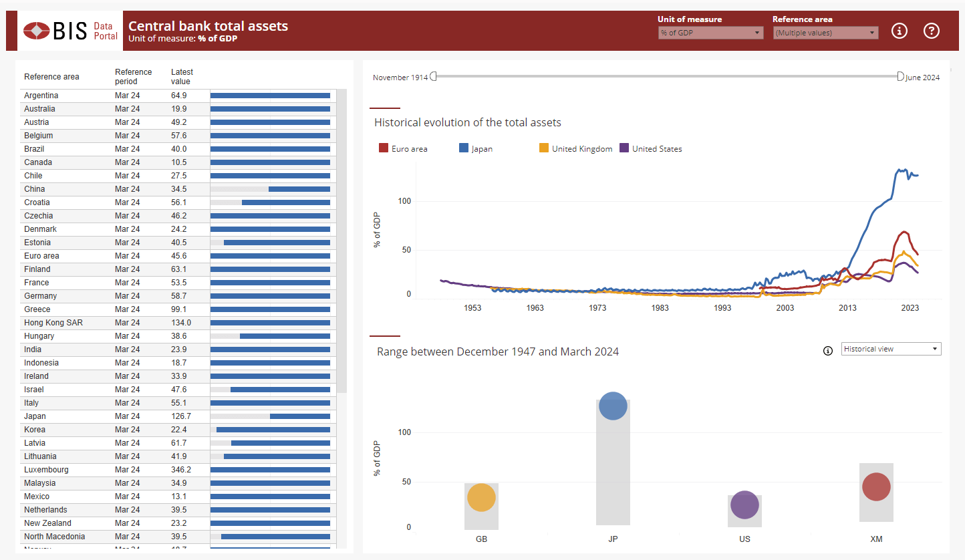Click the Reference area column header
Image resolution: width=965 pixels, height=560 pixels.
51,77
